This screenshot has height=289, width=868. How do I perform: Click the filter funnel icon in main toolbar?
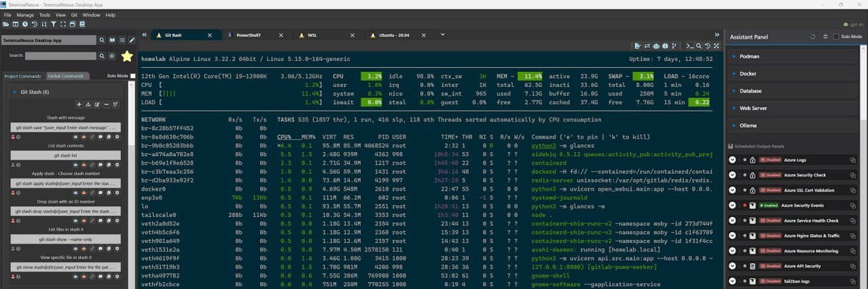[x=54, y=24]
